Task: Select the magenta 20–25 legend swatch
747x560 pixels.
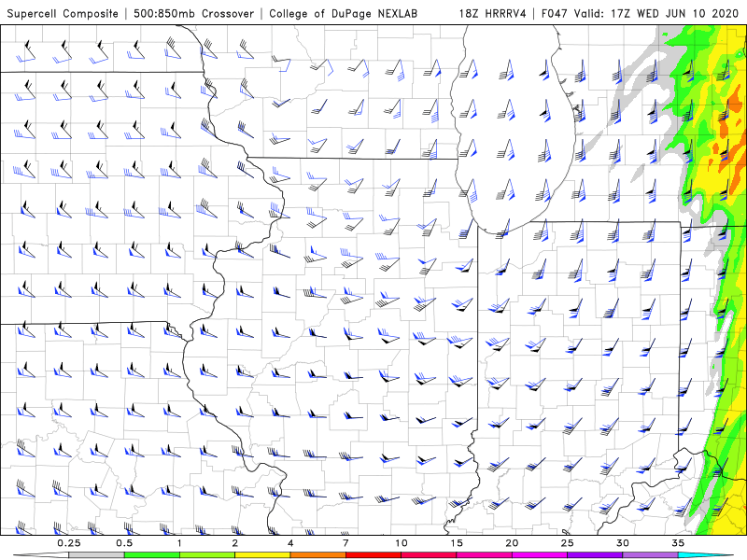Action: (540, 555)
